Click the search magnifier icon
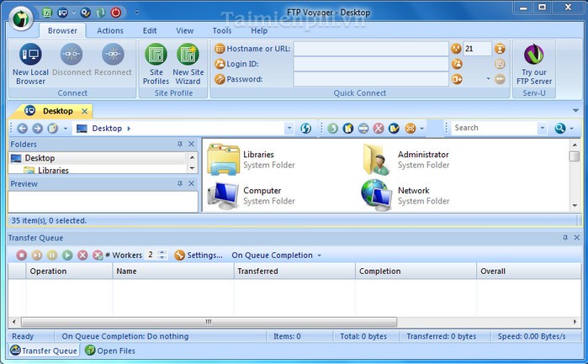Viewport: 588px width, 364px height. point(560,129)
